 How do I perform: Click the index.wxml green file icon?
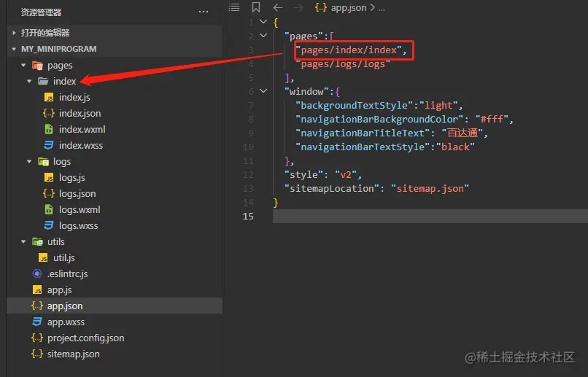[x=49, y=129]
